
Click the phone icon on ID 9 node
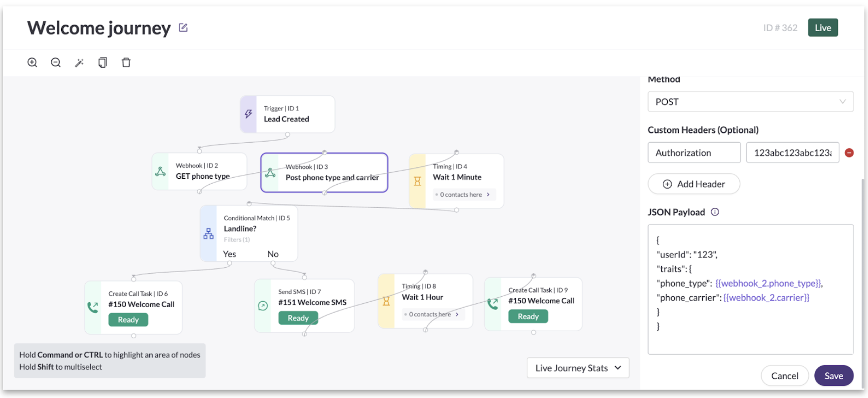pyautogui.click(x=493, y=304)
